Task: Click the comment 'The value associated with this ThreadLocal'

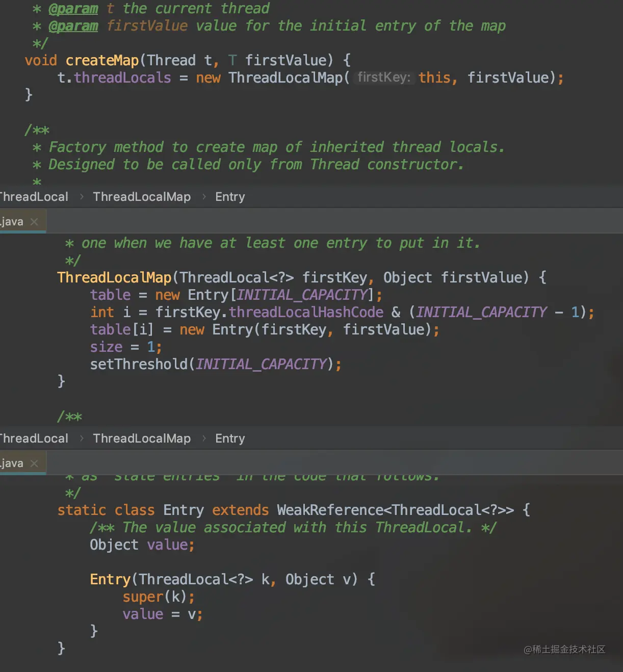Action: (297, 527)
